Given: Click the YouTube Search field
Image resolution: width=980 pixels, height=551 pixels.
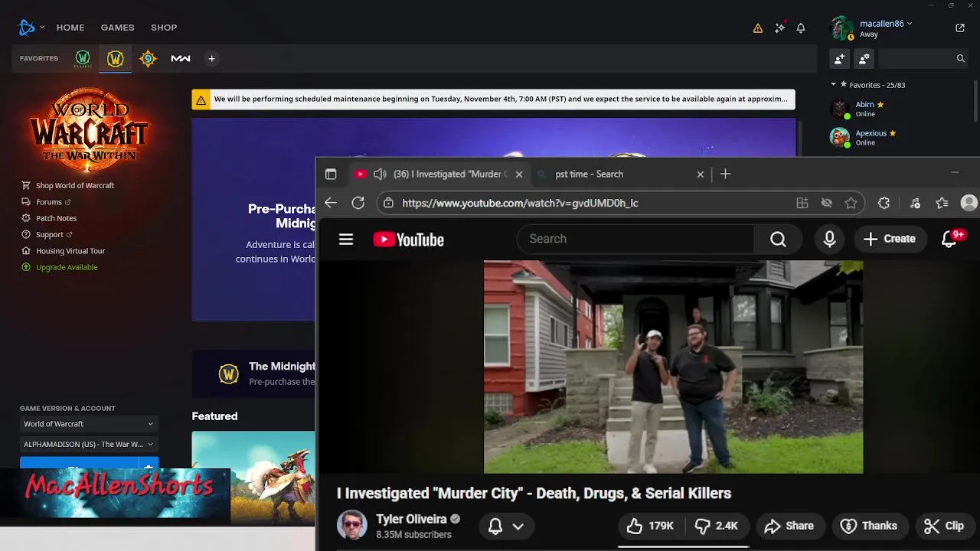Looking at the screenshot, I should 636,239.
